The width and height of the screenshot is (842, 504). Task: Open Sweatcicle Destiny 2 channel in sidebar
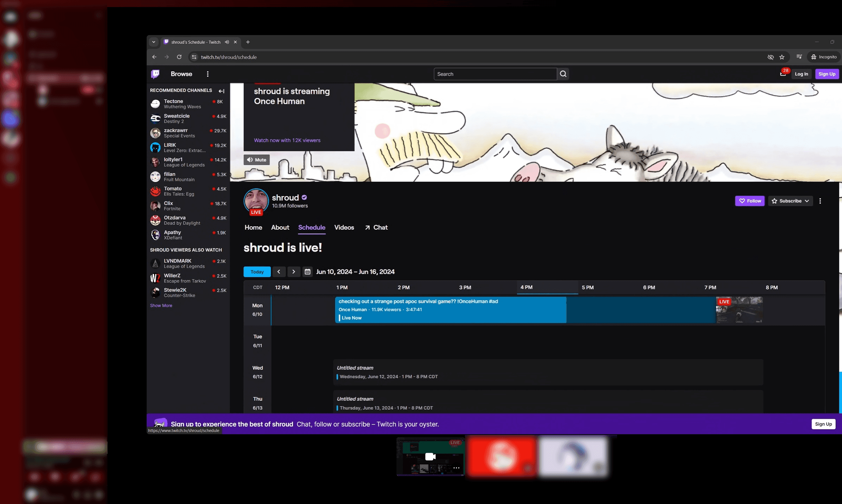point(188,119)
